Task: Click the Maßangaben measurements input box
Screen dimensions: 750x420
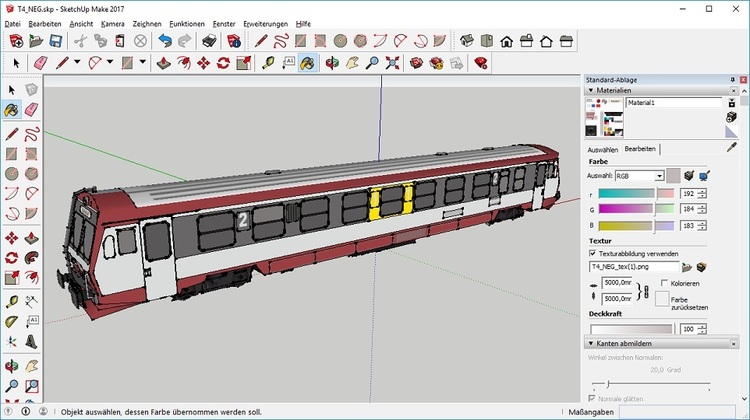Action: 677,412
